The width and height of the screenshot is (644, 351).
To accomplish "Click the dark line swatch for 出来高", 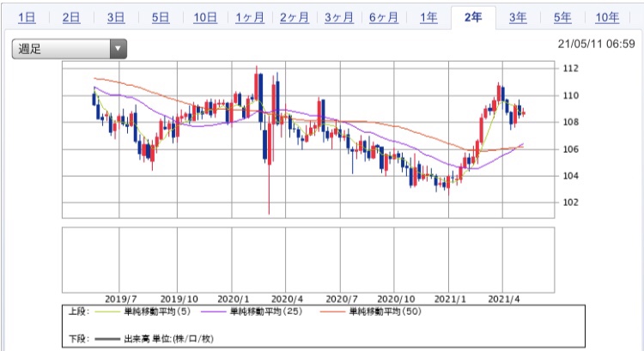I will coord(107,339).
